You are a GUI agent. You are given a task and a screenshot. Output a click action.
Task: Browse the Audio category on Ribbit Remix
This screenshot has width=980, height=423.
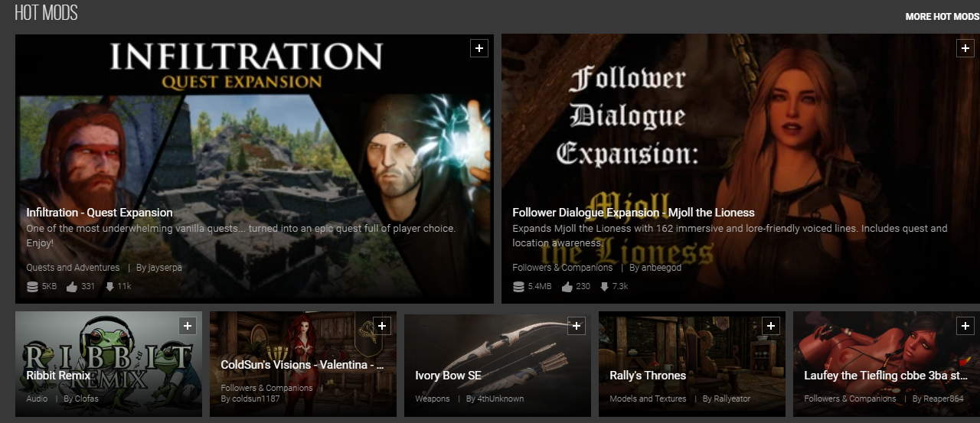(37, 399)
